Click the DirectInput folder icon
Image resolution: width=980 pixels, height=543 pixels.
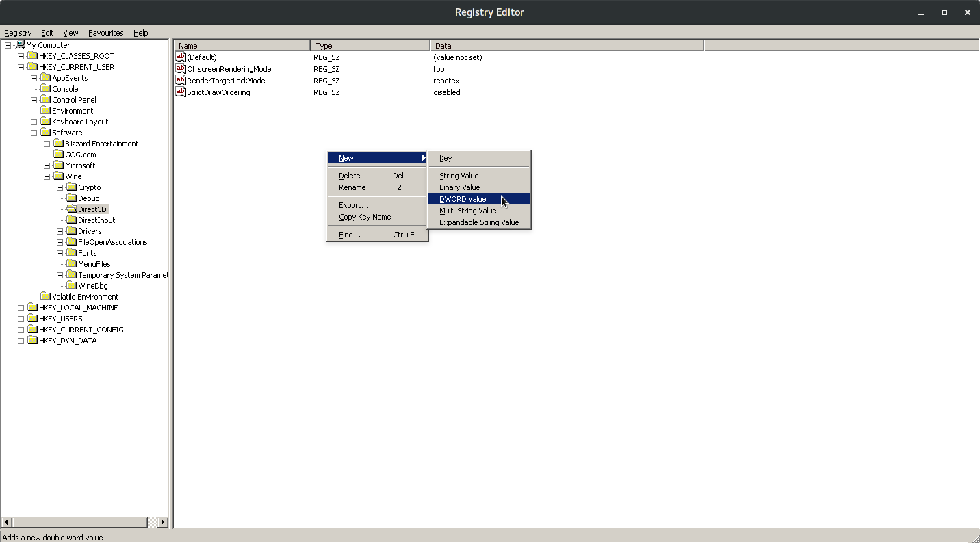pos(71,220)
